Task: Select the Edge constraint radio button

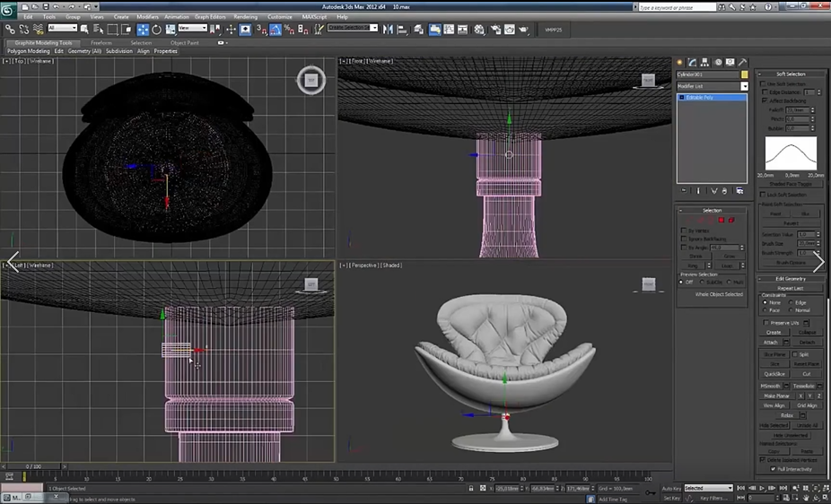Action: click(x=791, y=302)
